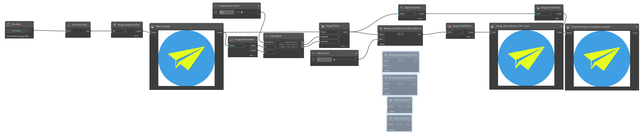Click the Image Scale Factor value field 0.3
This screenshot has width=644, height=138.
point(227,12)
